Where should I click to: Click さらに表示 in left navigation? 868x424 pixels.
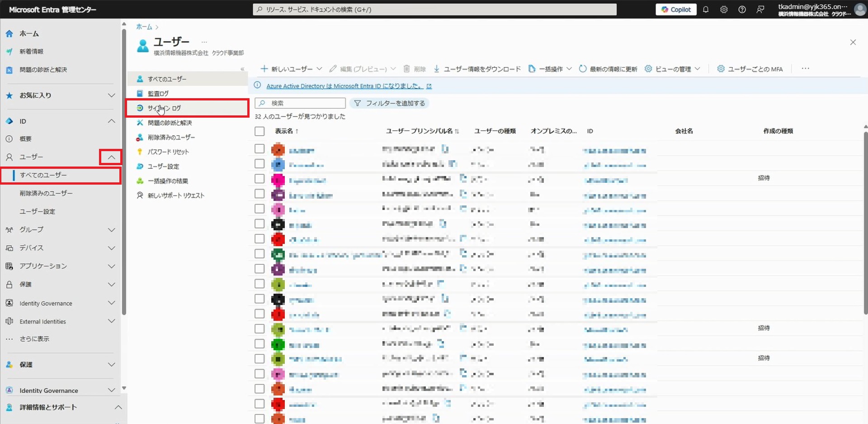point(34,339)
